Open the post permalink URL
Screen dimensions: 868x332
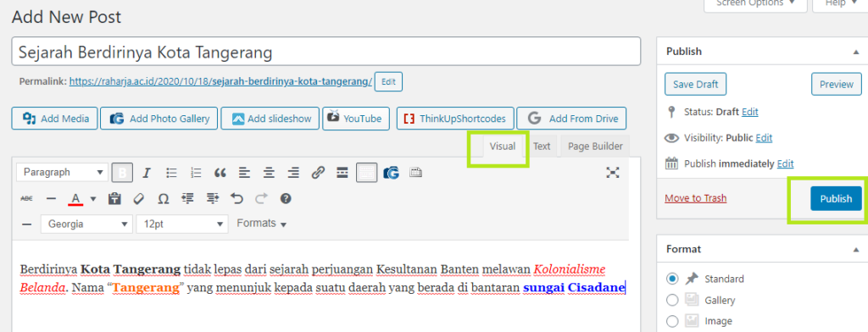coord(220,81)
